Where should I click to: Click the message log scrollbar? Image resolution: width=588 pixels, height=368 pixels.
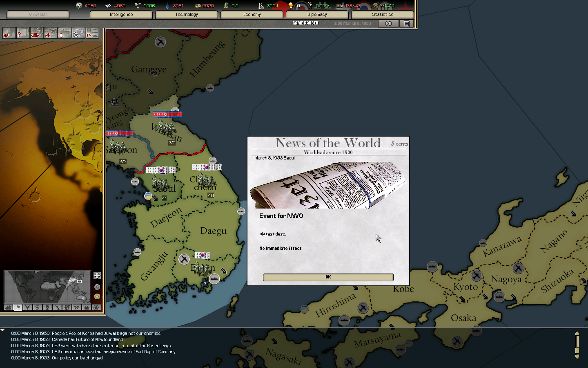click(x=577, y=345)
